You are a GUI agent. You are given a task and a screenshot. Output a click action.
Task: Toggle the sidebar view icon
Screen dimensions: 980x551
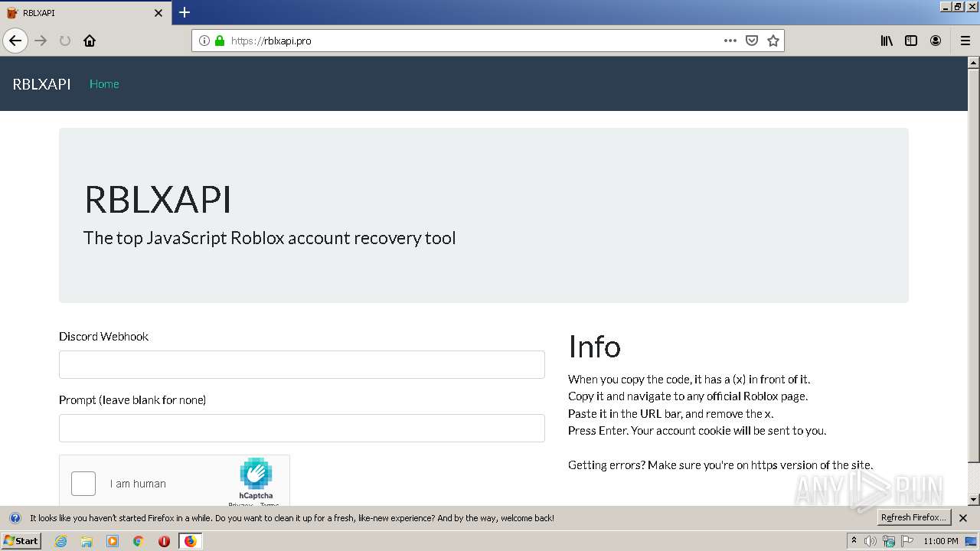click(911, 41)
